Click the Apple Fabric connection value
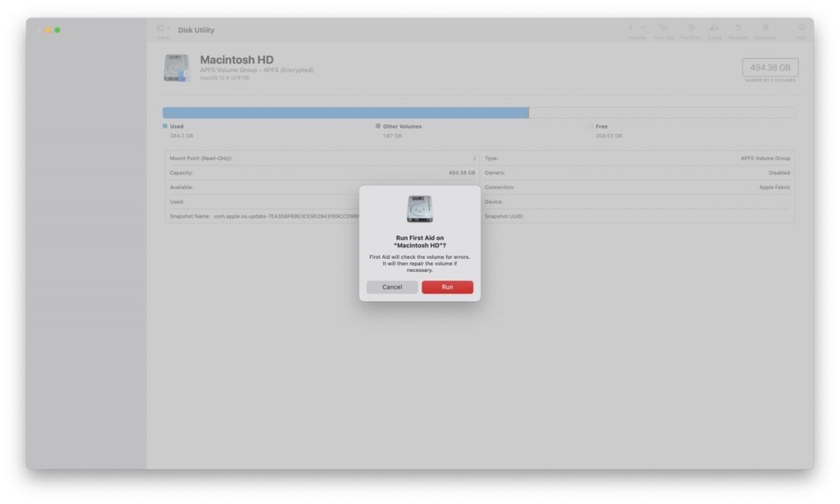This screenshot has width=840, height=504. [774, 188]
